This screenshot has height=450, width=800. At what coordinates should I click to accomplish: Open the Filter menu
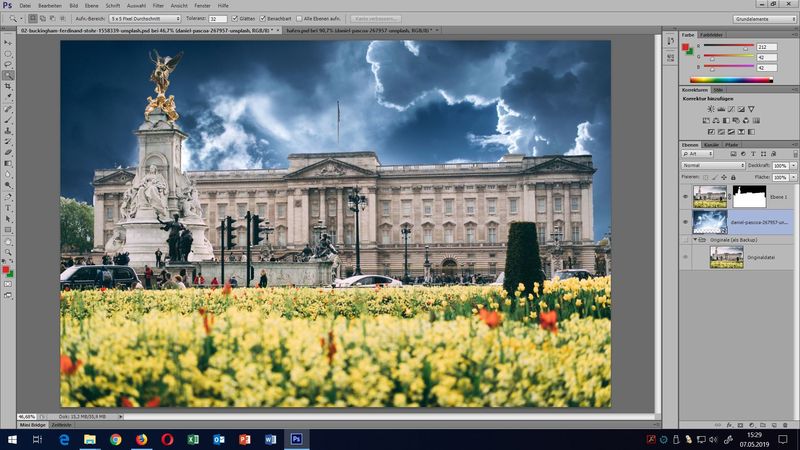pos(158,6)
